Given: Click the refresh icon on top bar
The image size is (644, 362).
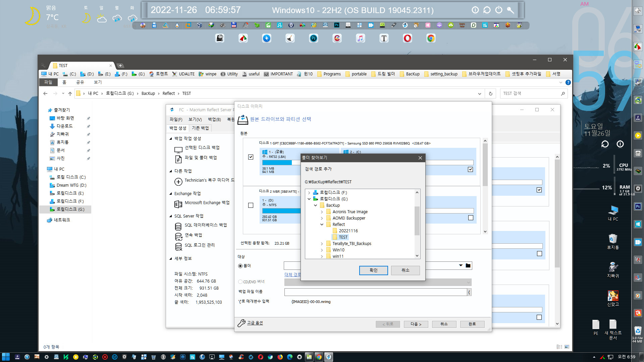Looking at the screenshot, I should pyautogui.click(x=487, y=10).
